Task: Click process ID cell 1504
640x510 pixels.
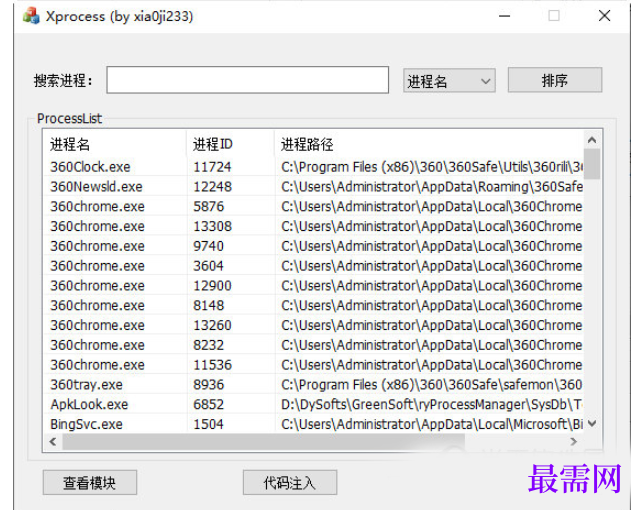Action: point(209,424)
